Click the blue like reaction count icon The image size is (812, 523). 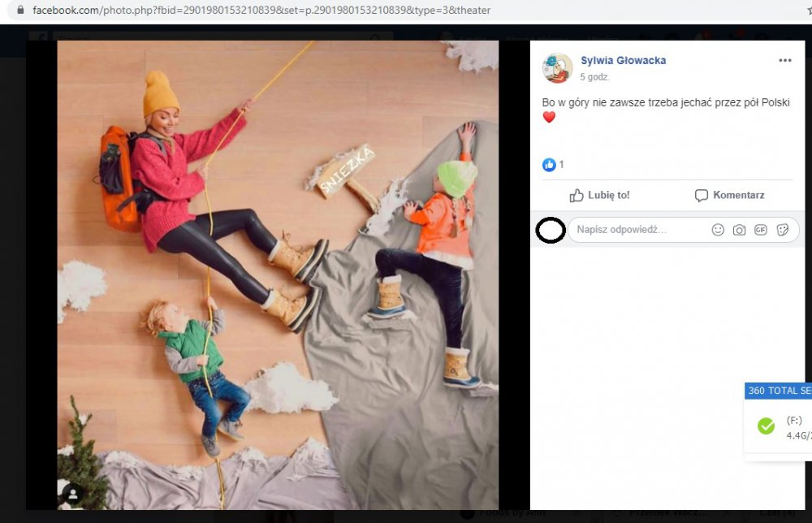click(549, 165)
